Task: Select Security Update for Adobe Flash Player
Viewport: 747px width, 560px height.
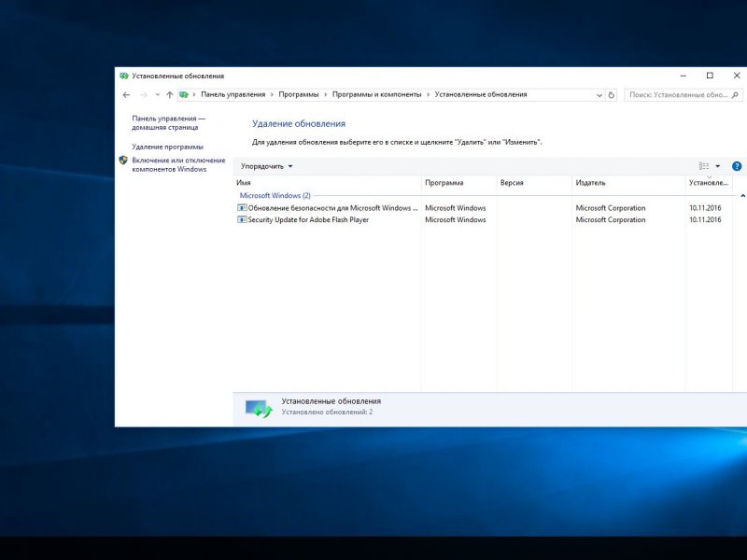Action: click(484, 219)
